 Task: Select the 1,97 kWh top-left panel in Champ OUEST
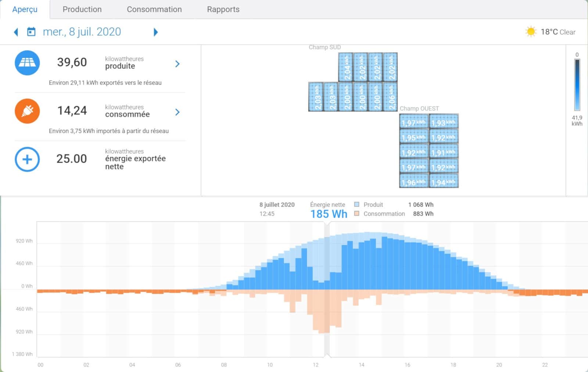click(414, 122)
